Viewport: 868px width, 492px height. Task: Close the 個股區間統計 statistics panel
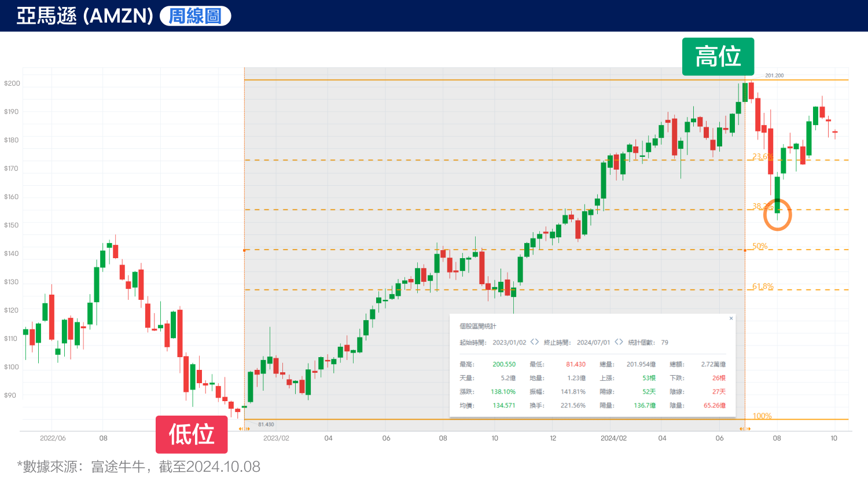(731, 318)
